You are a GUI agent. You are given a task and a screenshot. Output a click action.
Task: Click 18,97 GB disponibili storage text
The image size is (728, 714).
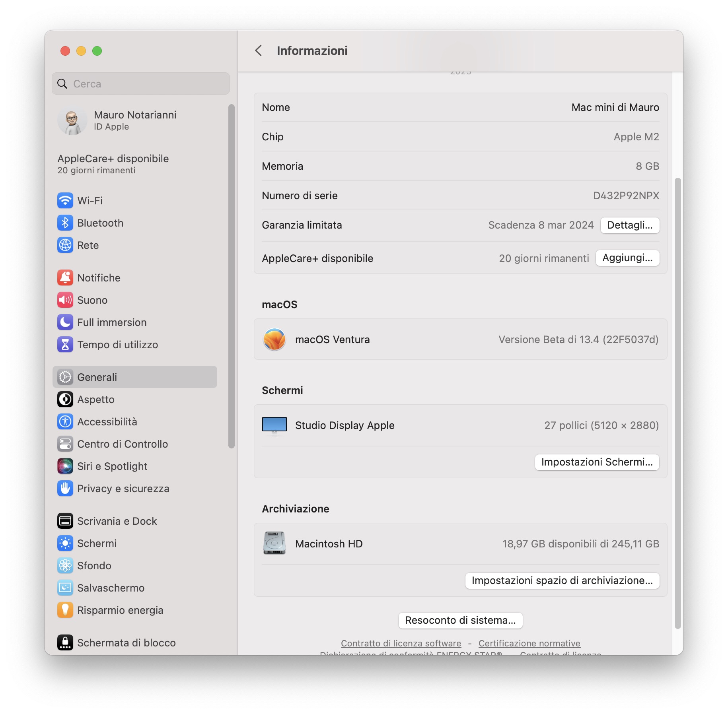pos(580,544)
